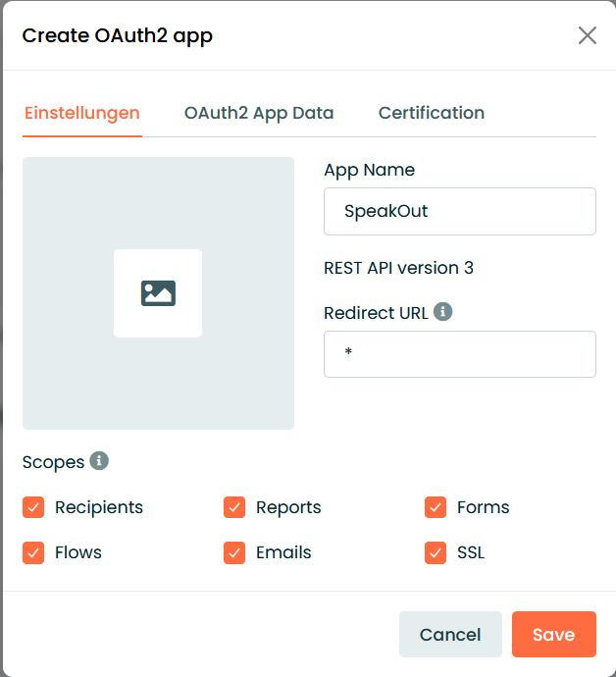Screen dimensions: 616x677
Task: Click the image upload placeholder icon
Action: click(x=158, y=293)
